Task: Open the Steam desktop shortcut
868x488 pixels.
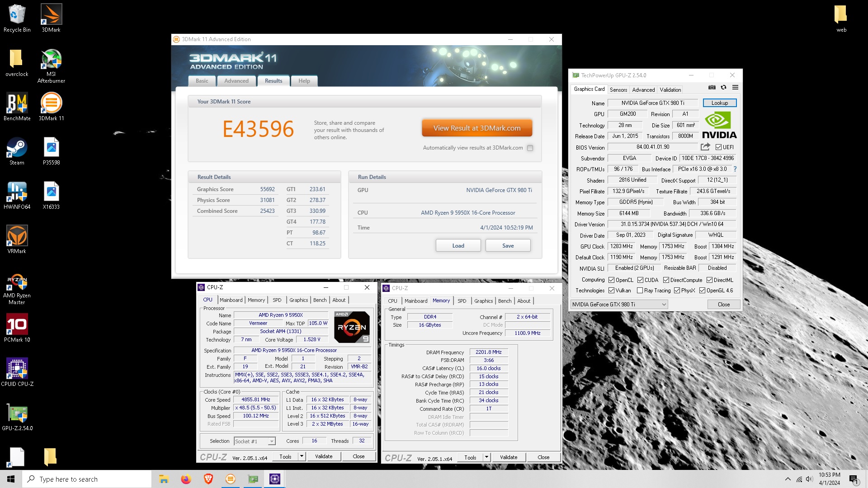Action: [x=17, y=151]
